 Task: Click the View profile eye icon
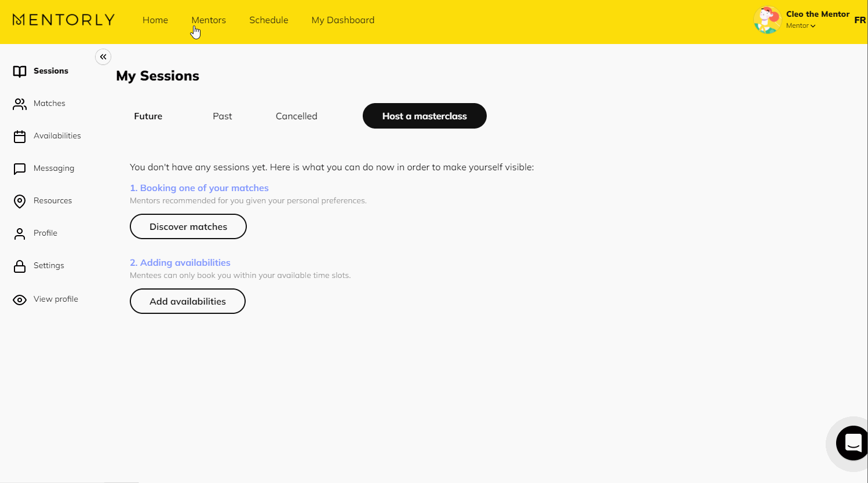[20, 299]
